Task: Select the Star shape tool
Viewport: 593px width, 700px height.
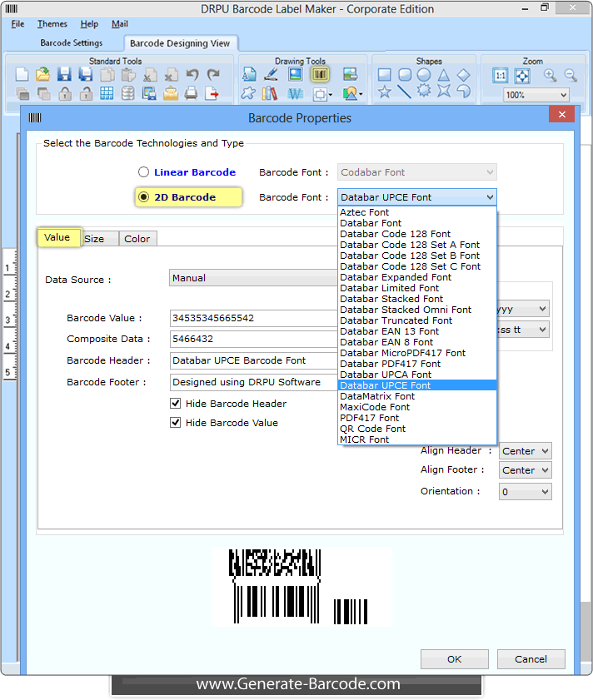Action: [x=384, y=92]
